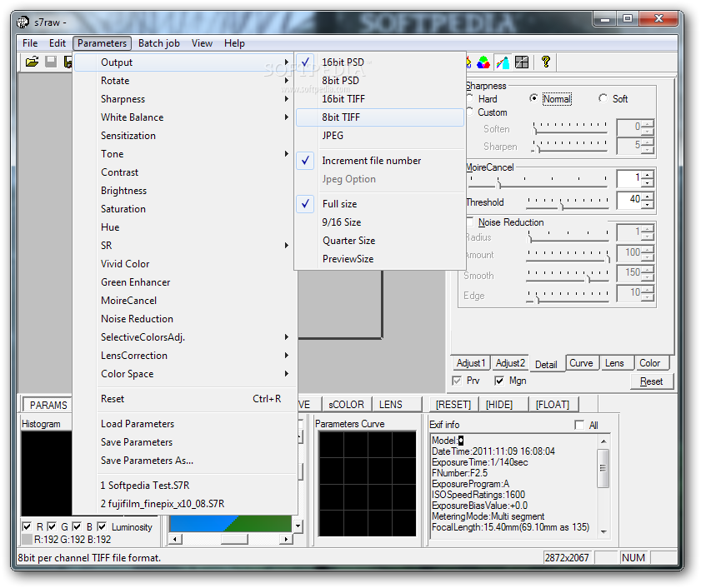Click the [RESET] panel button
Viewport: 701px width, 588px height.
point(453,405)
